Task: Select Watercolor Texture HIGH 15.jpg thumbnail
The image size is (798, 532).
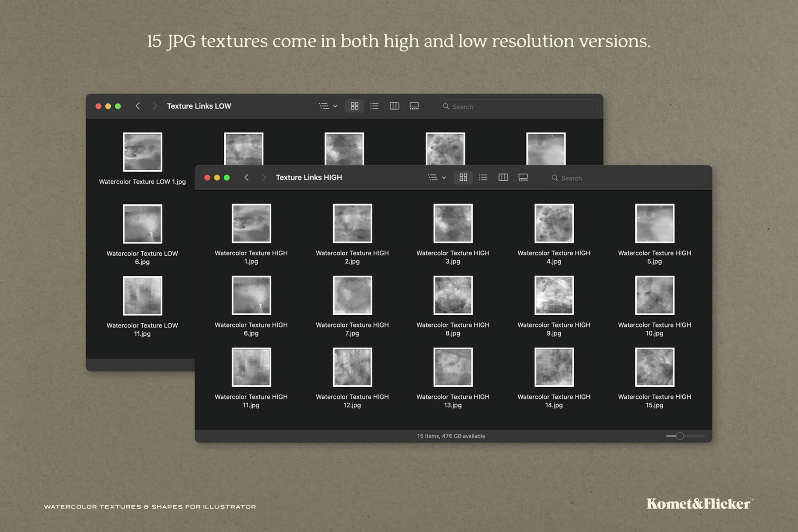Action: pyautogui.click(x=654, y=367)
